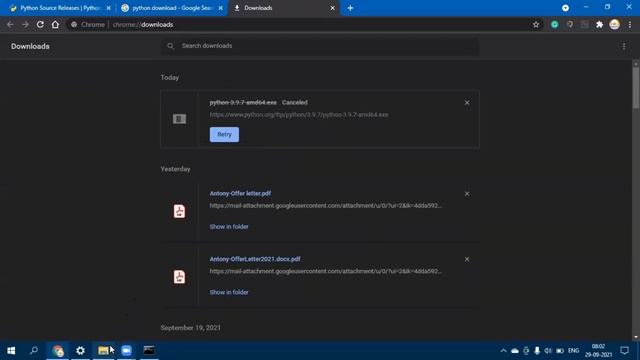Screen dimensions: 640x360
Task: Open the Windows Start menu
Action: pyautogui.click(x=11, y=351)
